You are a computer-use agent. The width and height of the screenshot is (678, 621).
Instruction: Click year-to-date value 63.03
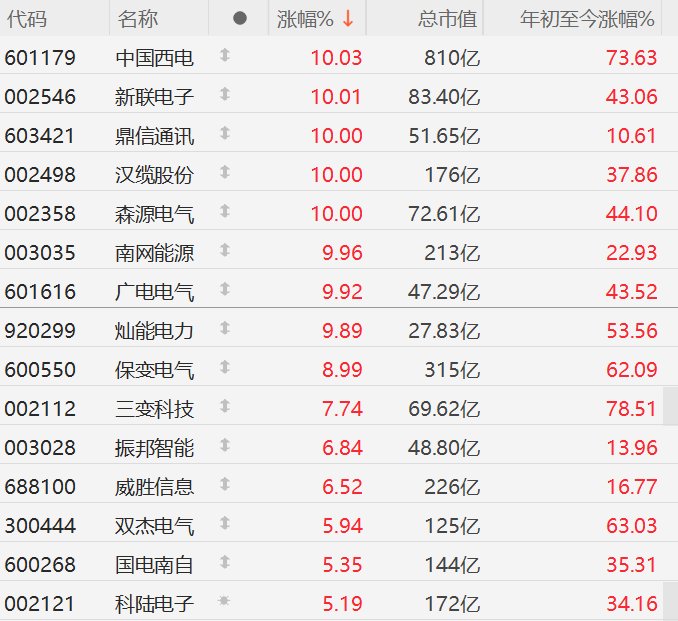point(632,526)
